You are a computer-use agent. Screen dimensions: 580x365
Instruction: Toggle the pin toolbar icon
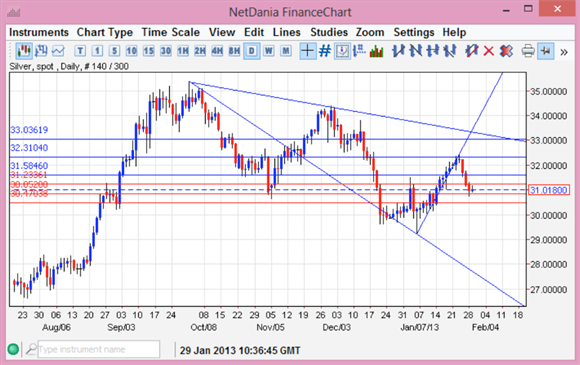tap(546, 51)
